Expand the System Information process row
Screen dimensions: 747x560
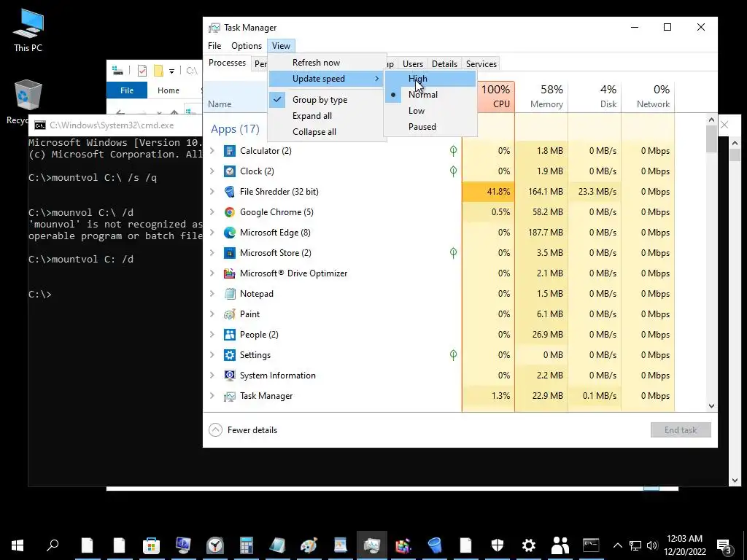point(212,376)
